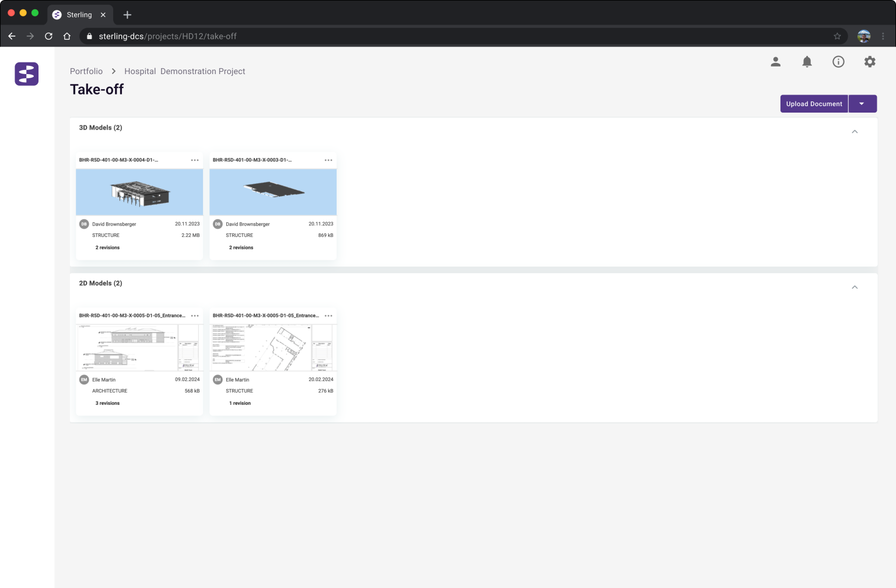The width and height of the screenshot is (896, 588).
Task: Collapse the 3D Models section
Action: [x=855, y=131]
